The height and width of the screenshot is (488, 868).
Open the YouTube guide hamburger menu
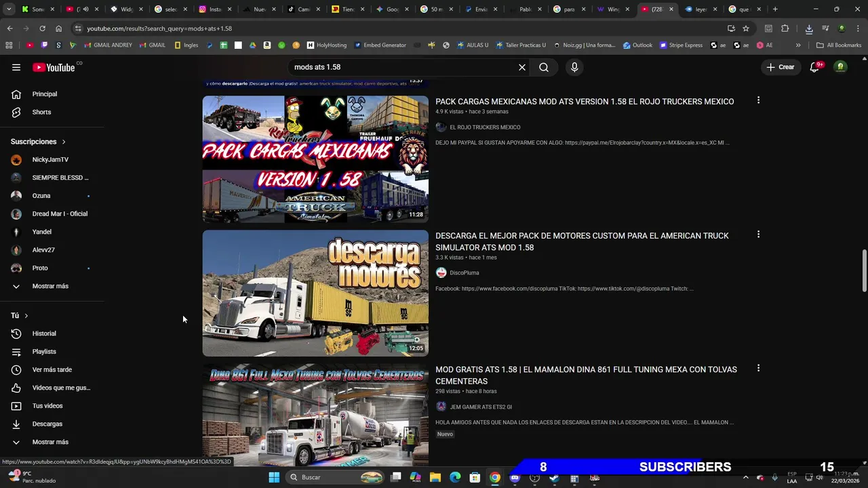(x=16, y=67)
